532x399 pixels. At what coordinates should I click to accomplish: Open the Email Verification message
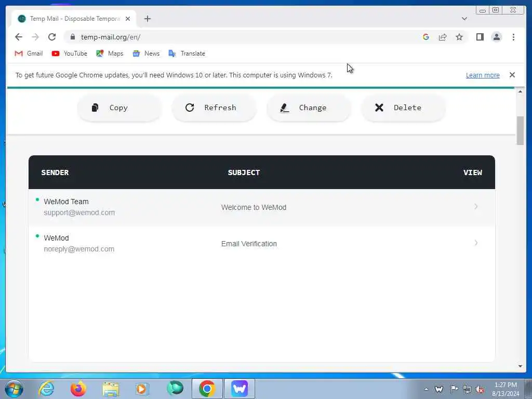tap(262, 244)
